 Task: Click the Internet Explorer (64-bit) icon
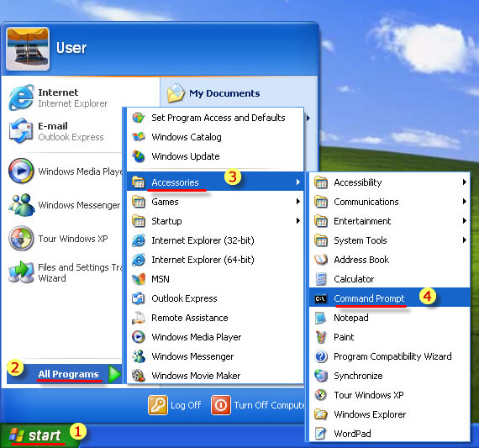pyautogui.click(x=139, y=260)
